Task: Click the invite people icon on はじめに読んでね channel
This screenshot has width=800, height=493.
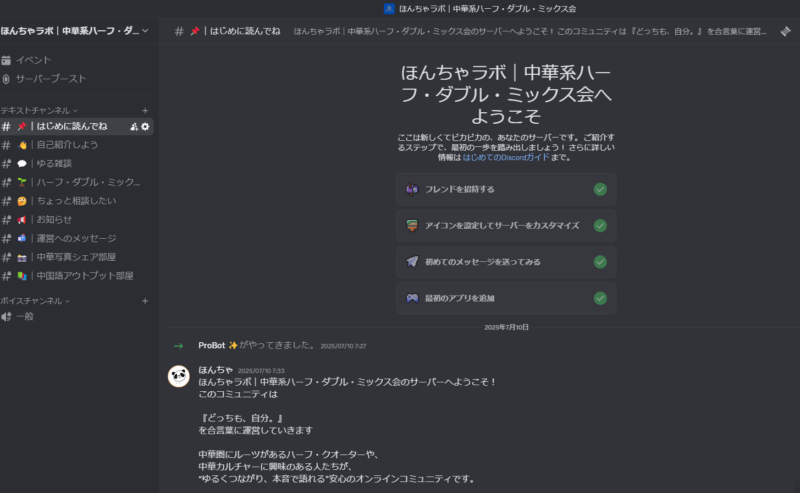Action: coord(134,127)
